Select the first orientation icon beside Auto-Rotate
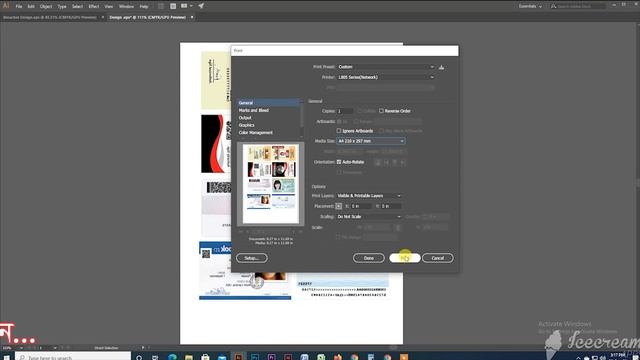 pos(378,162)
